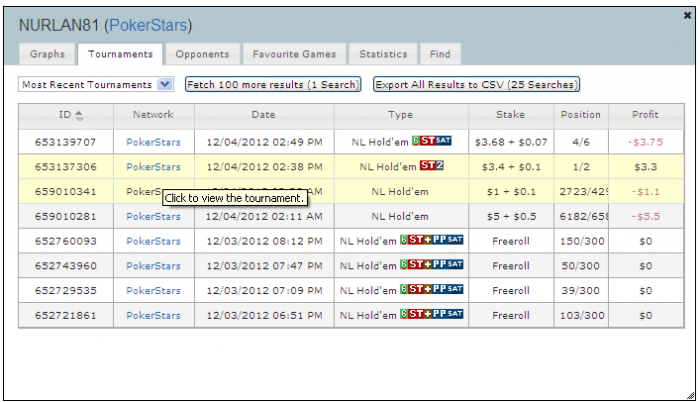The height and width of the screenshot is (402, 700).
Task: Click the Date column header
Action: 263,115
